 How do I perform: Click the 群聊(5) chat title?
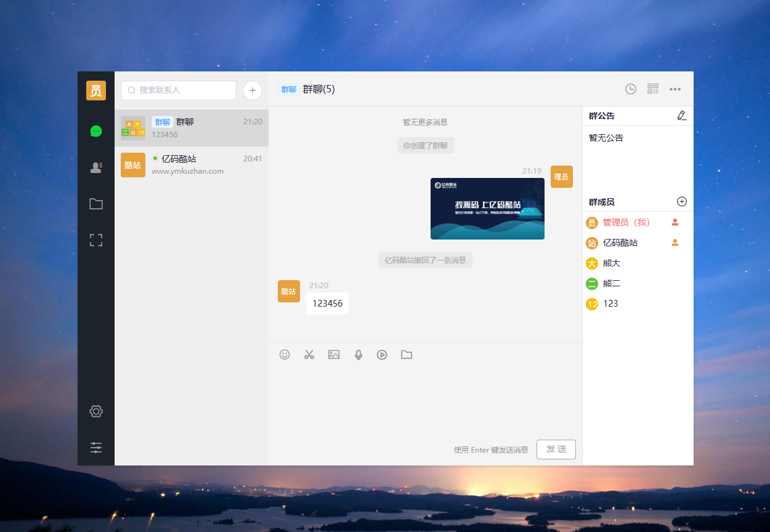pyautogui.click(x=318, y=89)
